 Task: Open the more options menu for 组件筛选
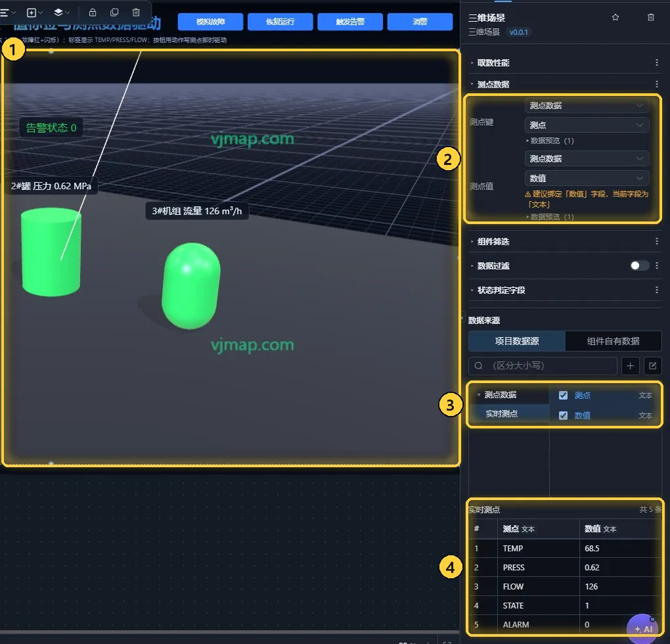point(657,241)
